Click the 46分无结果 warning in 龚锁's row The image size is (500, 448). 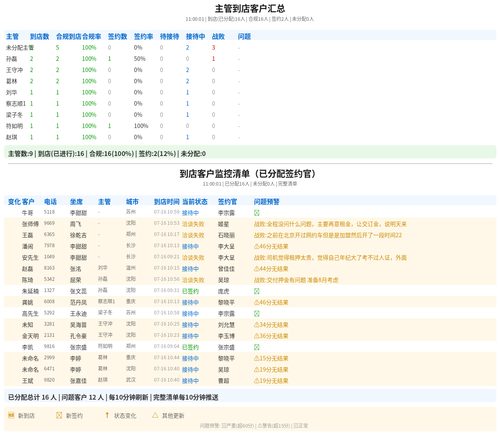coord(271,302)
